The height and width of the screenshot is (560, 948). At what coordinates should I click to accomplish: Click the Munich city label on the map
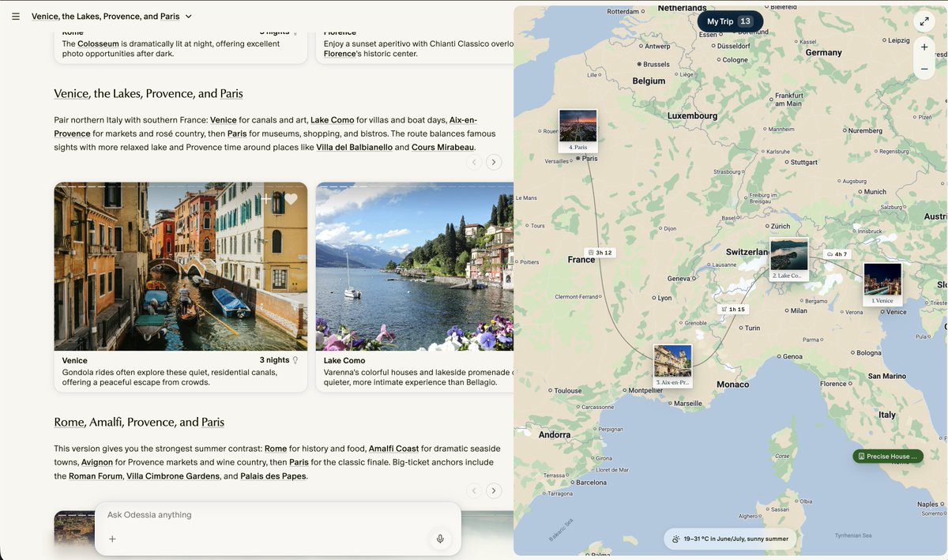coord(875,192)
